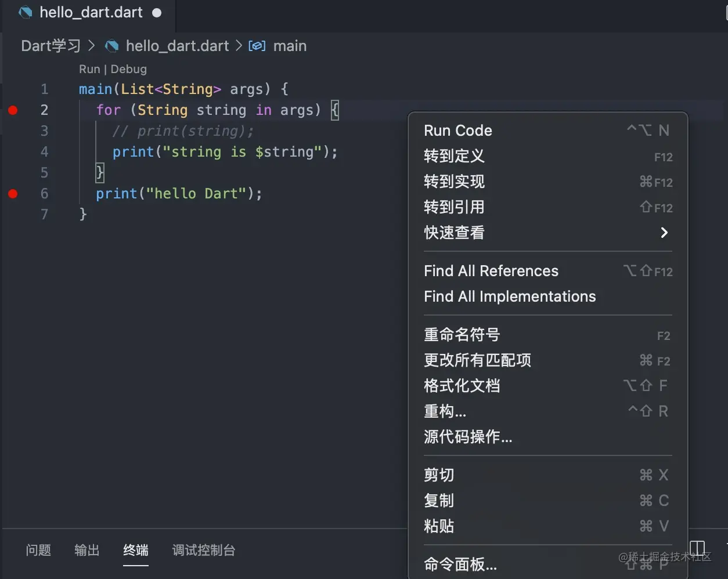
Task: Remove the breakpoint on line 6
Action: tap(13, 193)
